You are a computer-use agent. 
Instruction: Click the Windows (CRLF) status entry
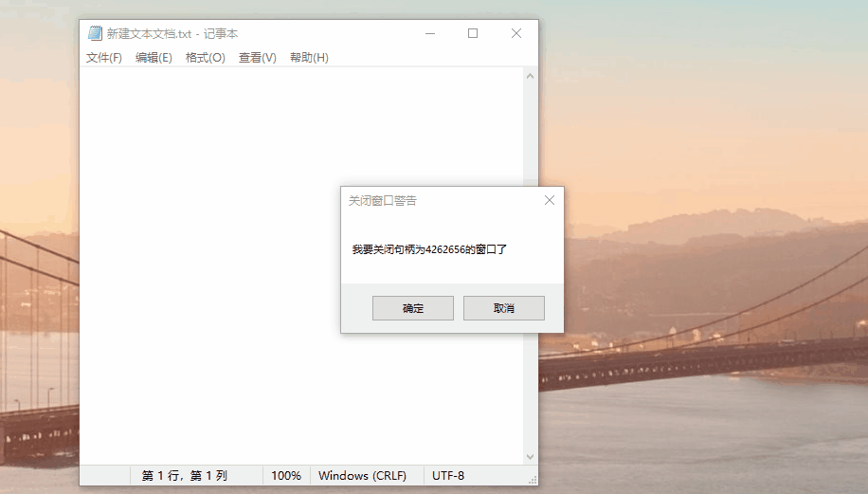(362, 476)
